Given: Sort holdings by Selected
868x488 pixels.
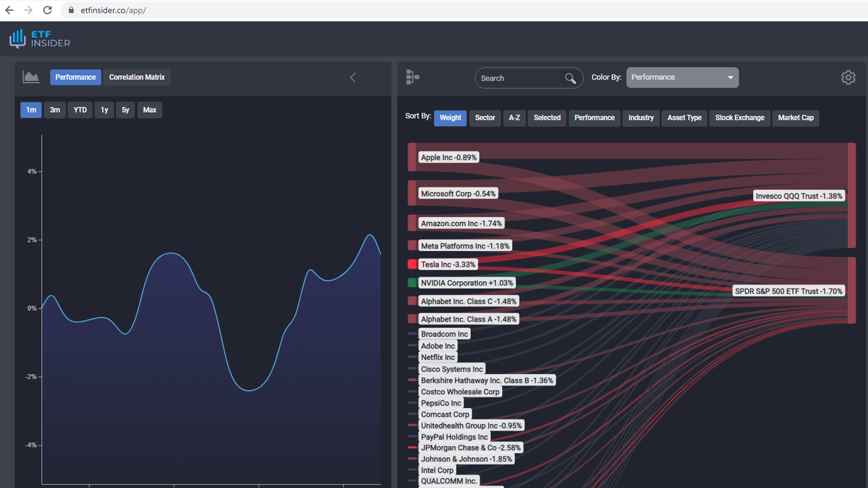Looking at the screenshot, I should click(x=547, y=118).
